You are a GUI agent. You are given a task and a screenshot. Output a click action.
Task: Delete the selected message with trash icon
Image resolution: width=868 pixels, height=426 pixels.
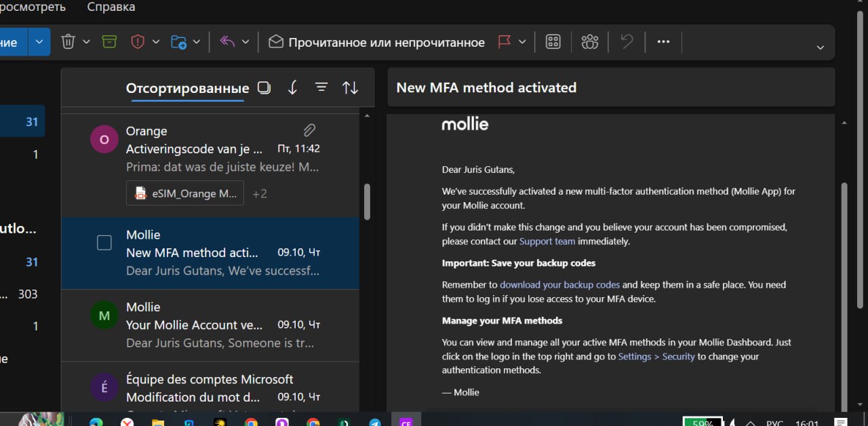(x=68, y=42)
